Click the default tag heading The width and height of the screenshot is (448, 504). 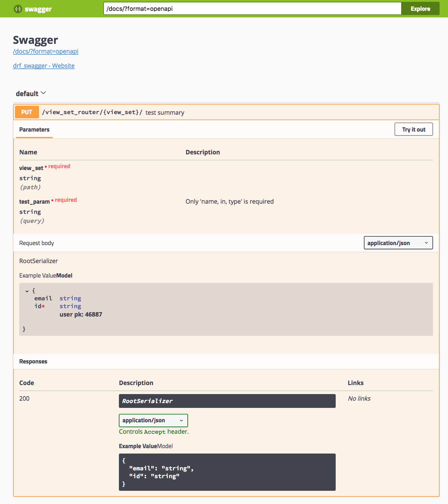[x=27, y=94]
